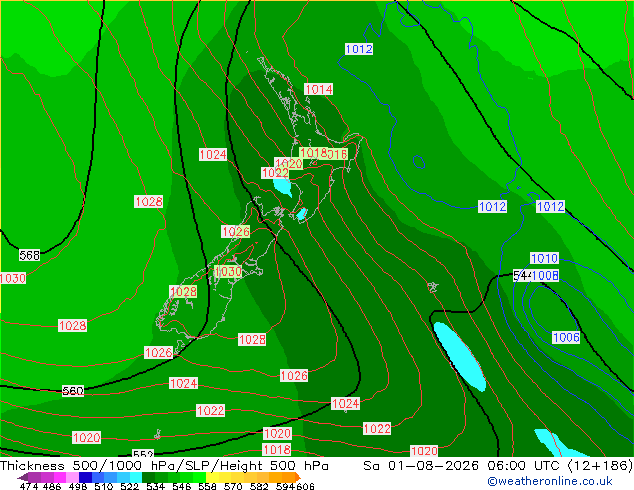Click the 1030 label at the left edge
634x490 pixels.
pyautogui.click(x=13, y=278)
